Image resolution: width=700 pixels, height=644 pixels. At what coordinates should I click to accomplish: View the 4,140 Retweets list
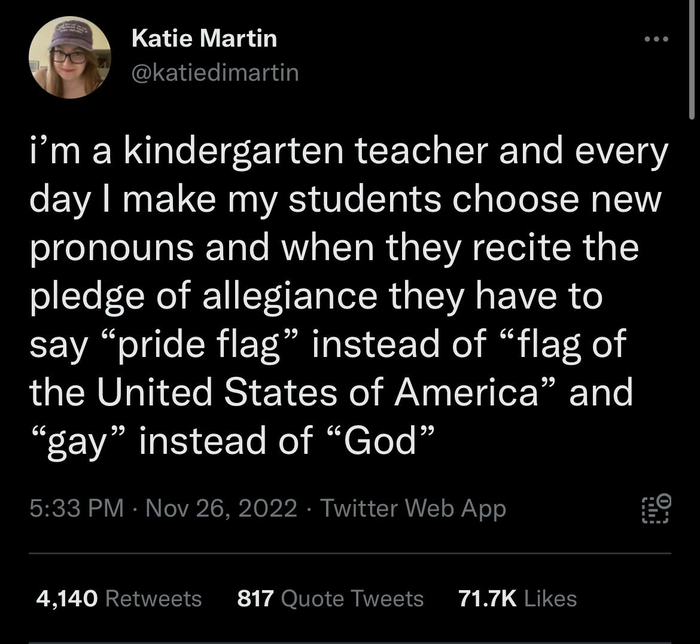pos(119,598)
